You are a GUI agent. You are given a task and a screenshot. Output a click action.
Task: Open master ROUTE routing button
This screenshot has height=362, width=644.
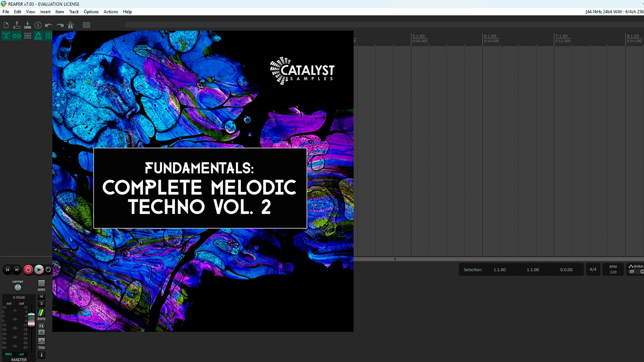pos(41,313)
